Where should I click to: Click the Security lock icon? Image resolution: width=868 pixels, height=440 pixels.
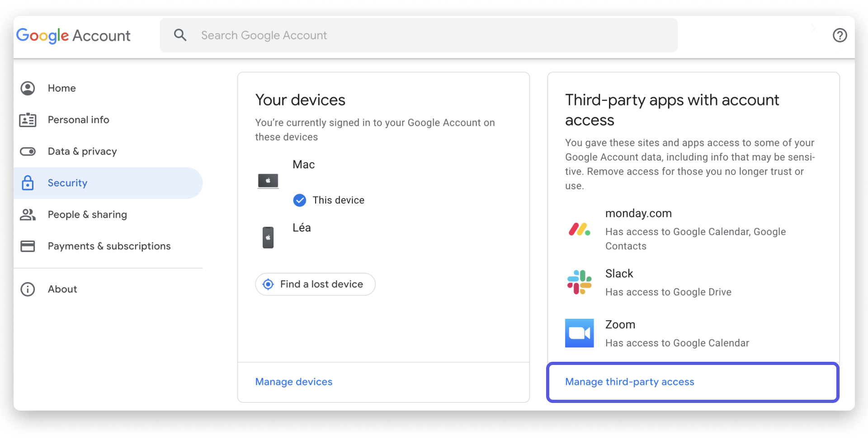pyautogui.click(x=28, y=183)
